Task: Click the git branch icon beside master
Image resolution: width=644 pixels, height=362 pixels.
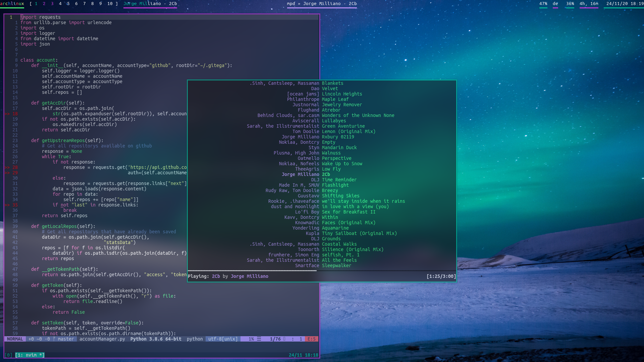Action: (x=54, y=339)
